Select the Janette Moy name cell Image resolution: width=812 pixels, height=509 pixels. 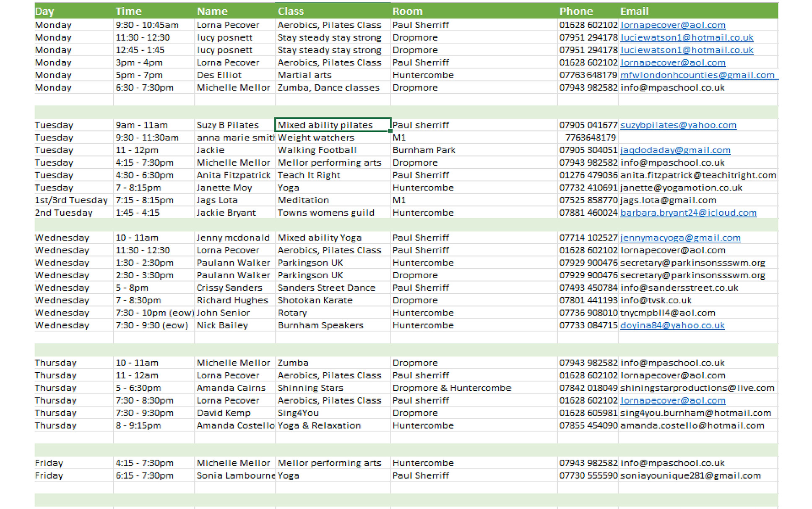point(235,188)
